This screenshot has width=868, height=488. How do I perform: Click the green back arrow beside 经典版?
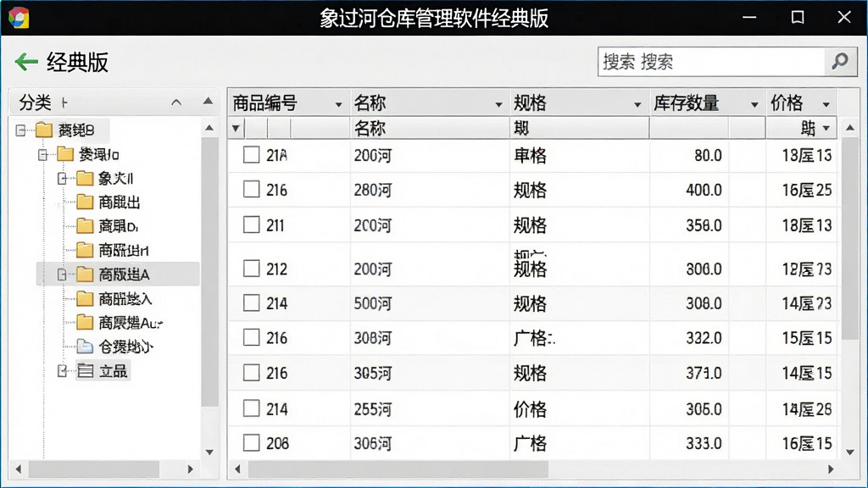coord(26,62)
